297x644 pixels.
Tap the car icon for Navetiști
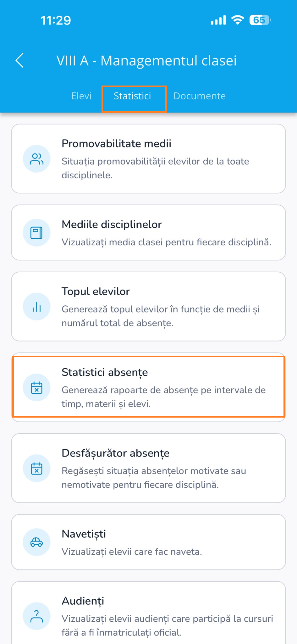click(x=37, y=542)
